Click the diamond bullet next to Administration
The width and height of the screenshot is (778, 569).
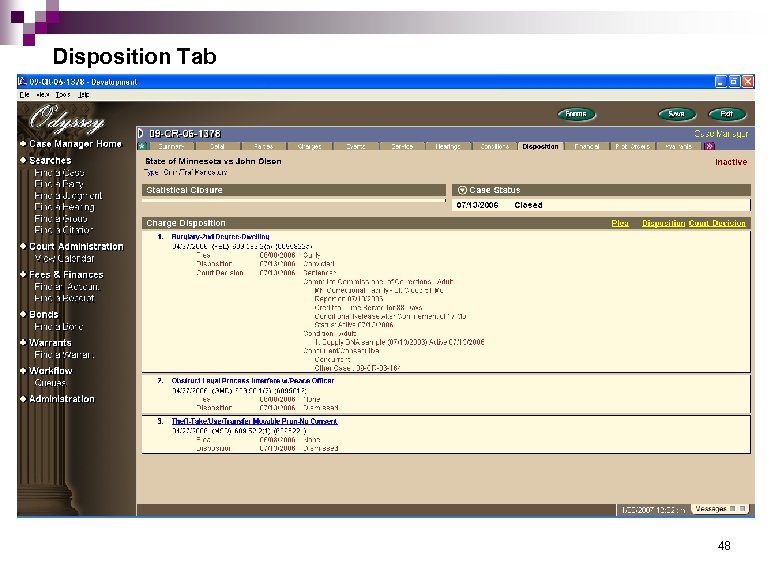23,399
